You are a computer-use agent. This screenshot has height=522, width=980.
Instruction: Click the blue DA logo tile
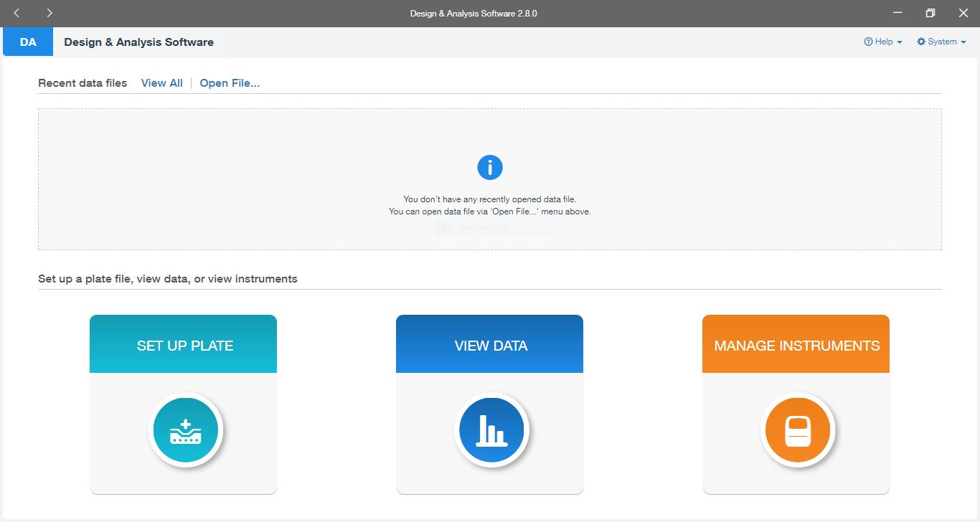tap(28, 42)
